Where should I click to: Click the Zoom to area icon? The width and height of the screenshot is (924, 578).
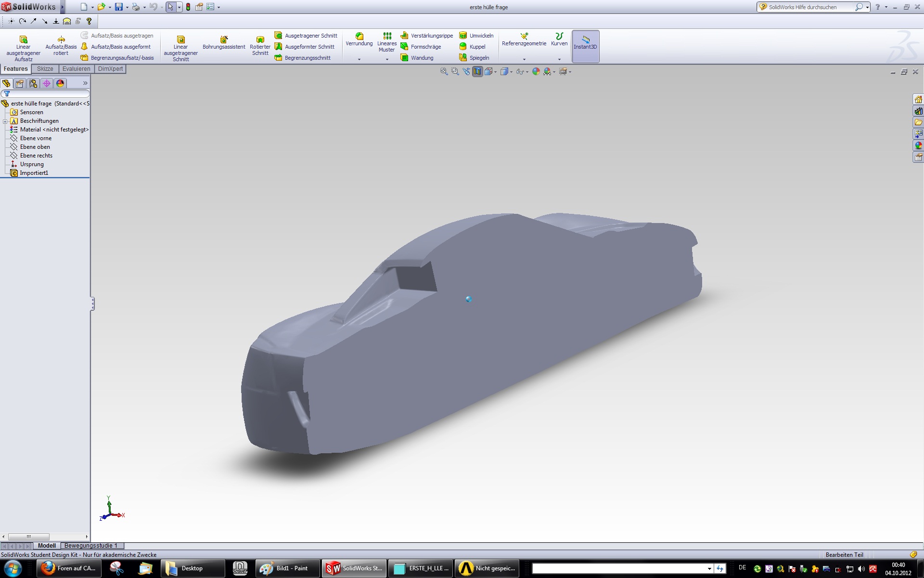click(x=455, y=71)
